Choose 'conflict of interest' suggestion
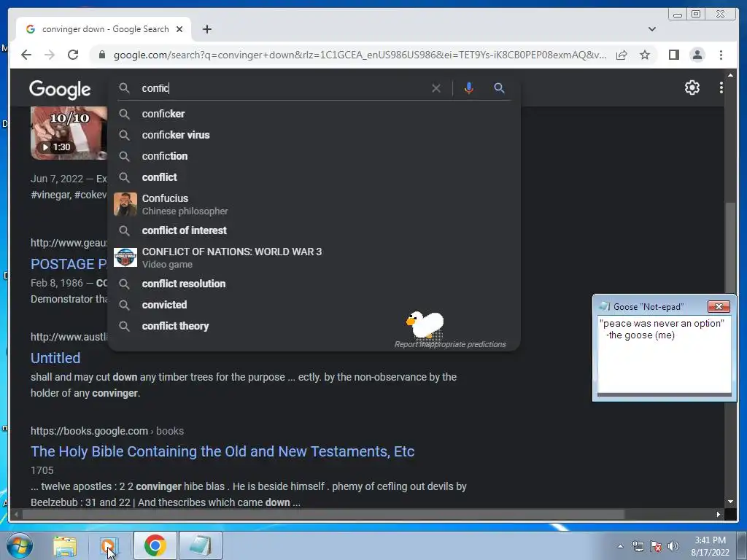The height and width of the screenshot is (560, 747). 314,230
